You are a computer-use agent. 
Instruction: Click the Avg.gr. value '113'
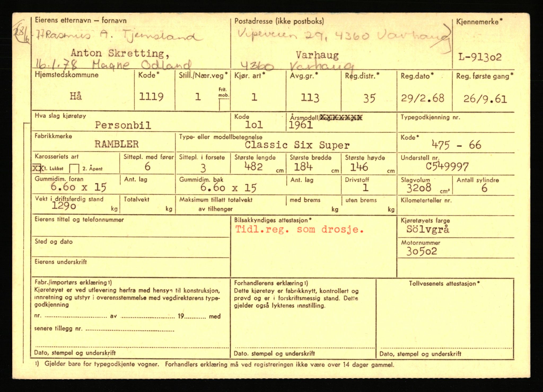[x=310, y=98]
